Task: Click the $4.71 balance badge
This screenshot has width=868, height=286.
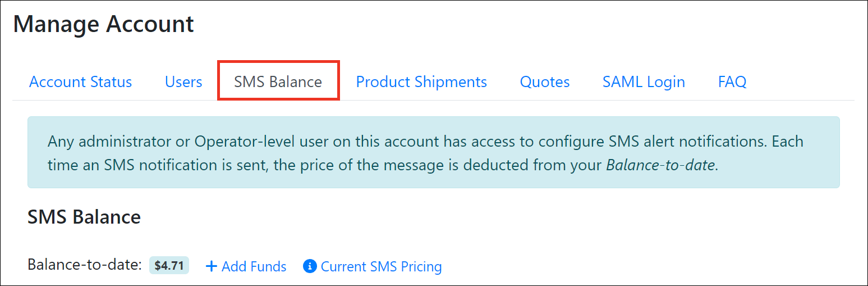Action: (x=169, y=266)
